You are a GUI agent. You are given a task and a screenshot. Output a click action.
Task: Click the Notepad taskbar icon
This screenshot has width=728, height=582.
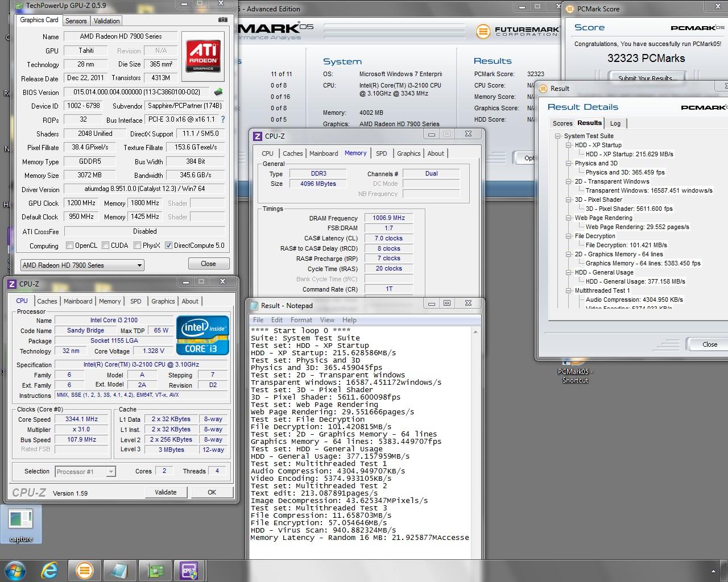tap(119, 570)
